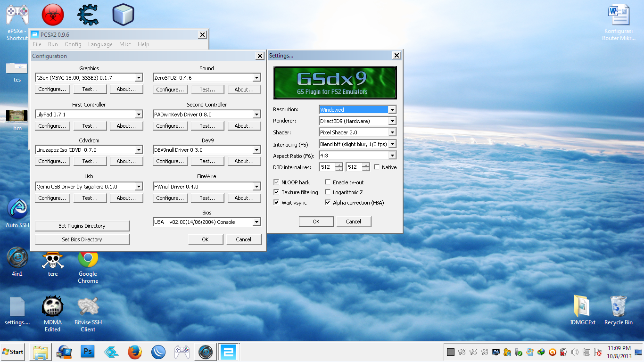Viewport: 644px width, 362px height.
Task: Enable the tv-out checkbox
Action: click(x=328, y=182)
